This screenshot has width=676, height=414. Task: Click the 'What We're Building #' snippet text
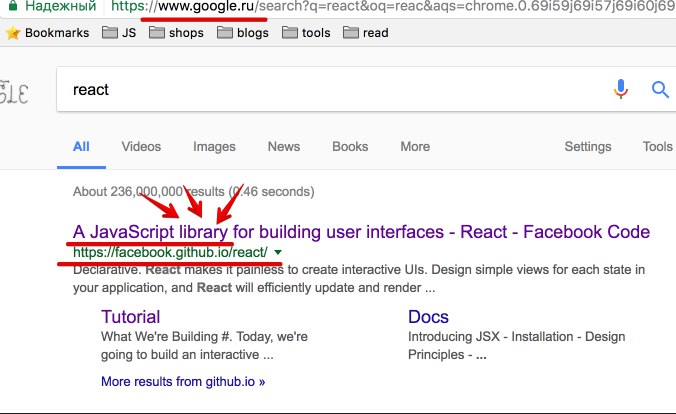(x=204, y=345)
